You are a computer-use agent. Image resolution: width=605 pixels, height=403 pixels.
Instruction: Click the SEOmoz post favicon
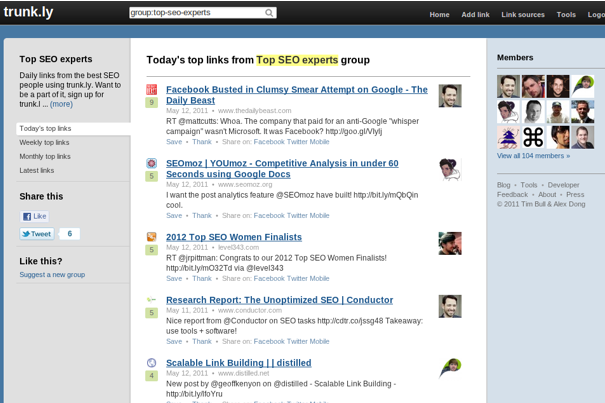(x=151, y=163)
